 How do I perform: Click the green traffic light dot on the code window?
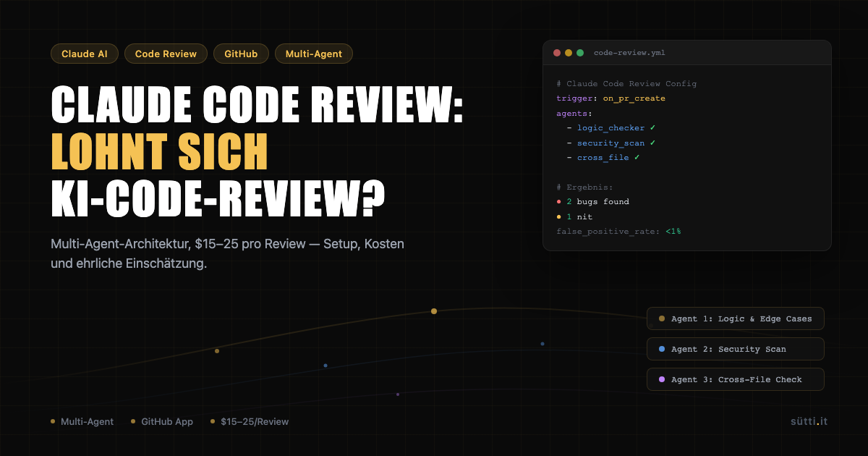click(x=580, y=53)
